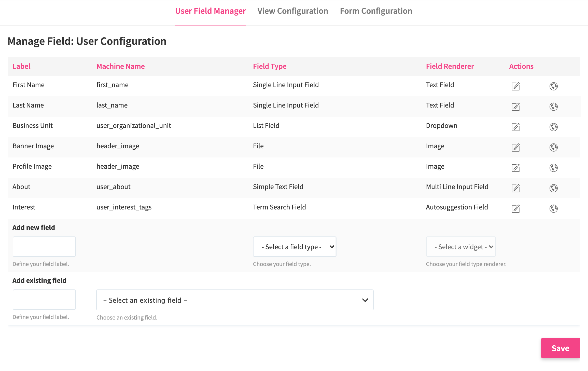Open the Select a widget dropdown
Viewport: 588px width, 371px height.
(461, 247)
